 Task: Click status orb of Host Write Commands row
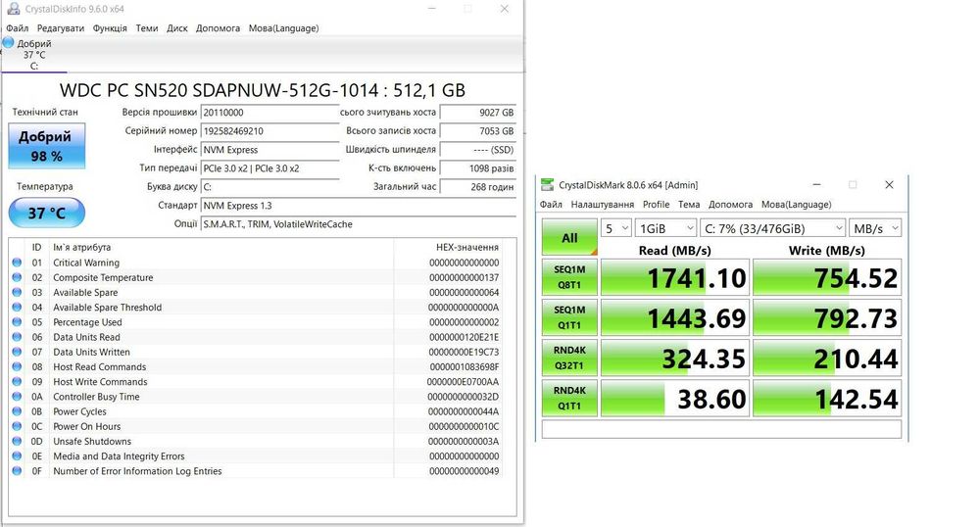(17, 381)
